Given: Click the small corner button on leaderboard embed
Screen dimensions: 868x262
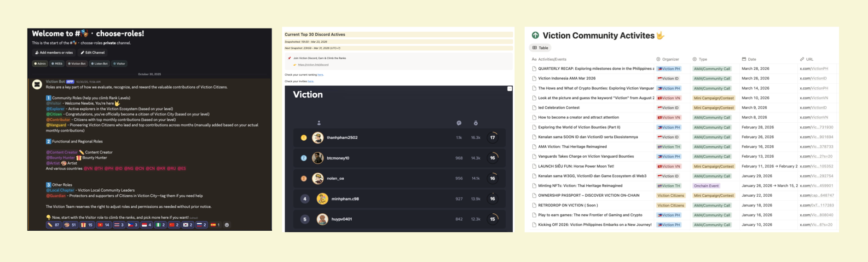Looking at the screenshot, I should tap(509, 89).
